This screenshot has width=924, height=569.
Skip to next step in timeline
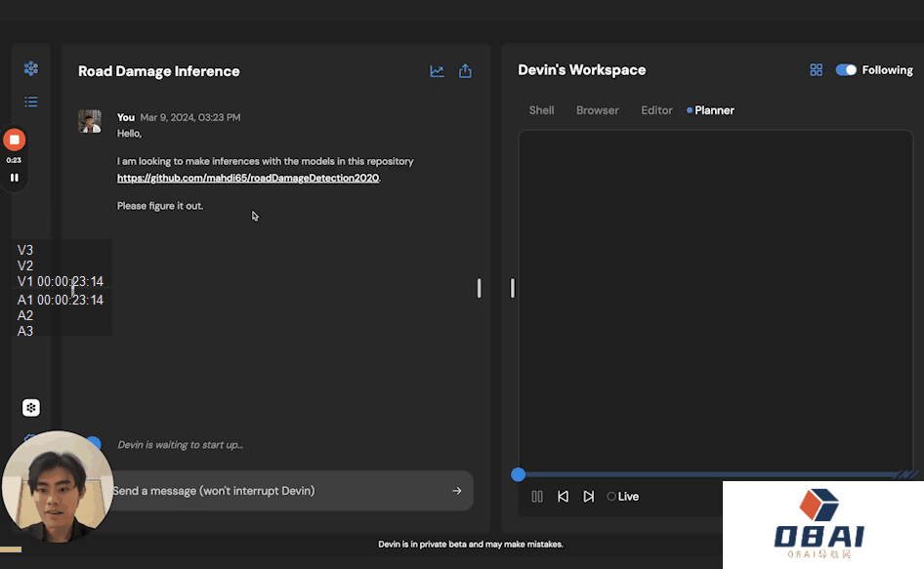coord(588,497)
